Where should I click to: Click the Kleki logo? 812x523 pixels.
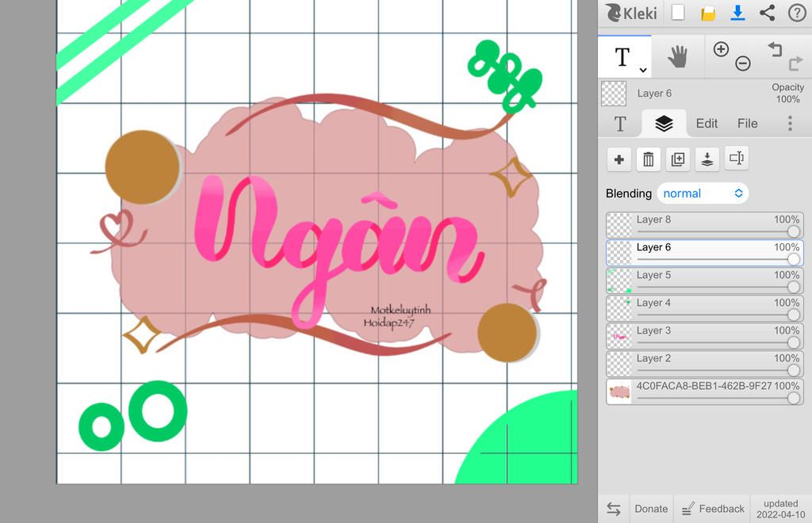click(631, 13)
